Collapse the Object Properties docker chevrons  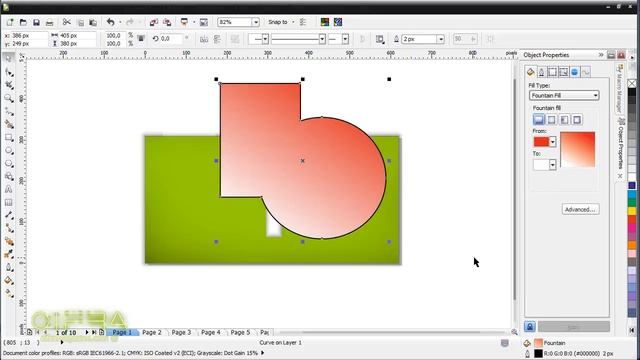click(601, 55)
